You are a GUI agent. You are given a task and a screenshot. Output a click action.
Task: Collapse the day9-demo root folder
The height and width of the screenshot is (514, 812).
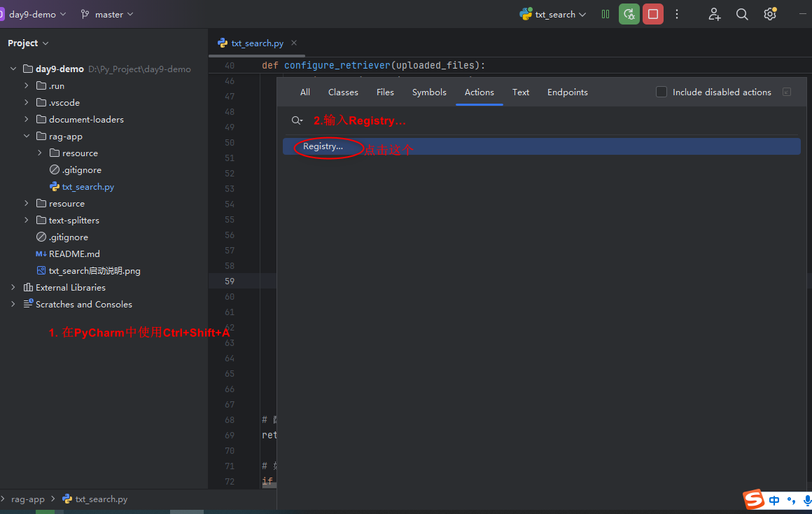pos(13,69)
